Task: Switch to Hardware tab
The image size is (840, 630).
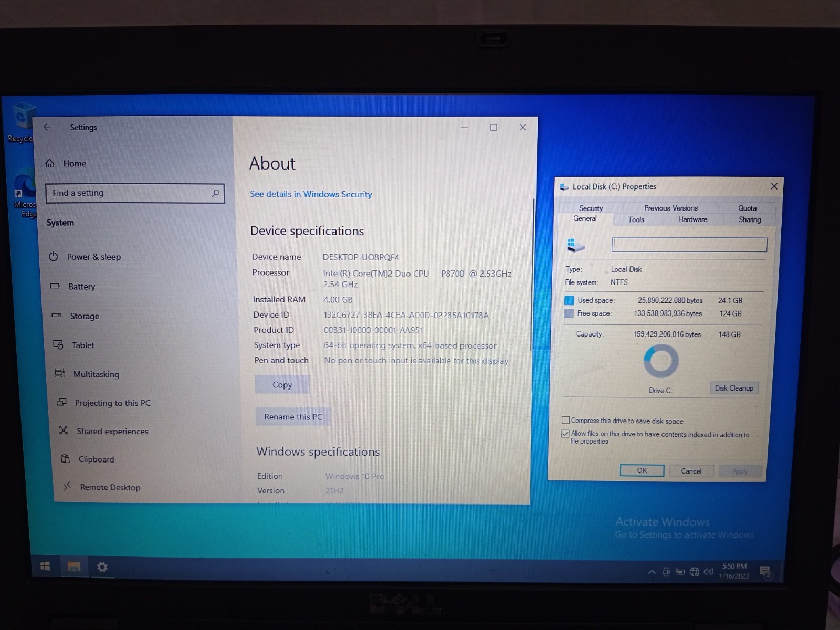Action: (x=692, y=219)
